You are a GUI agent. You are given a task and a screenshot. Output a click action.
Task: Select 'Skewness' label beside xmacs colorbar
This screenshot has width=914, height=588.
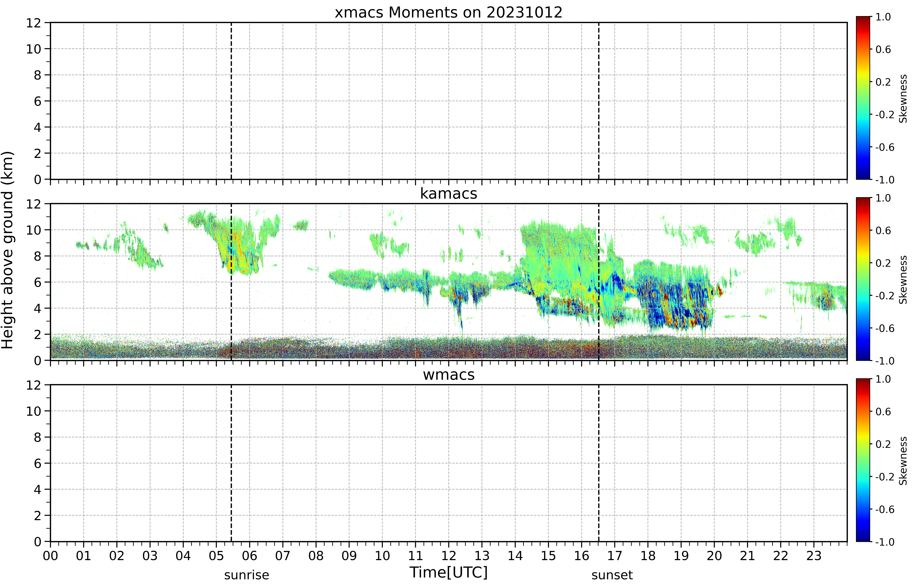(x=903, y=99)
